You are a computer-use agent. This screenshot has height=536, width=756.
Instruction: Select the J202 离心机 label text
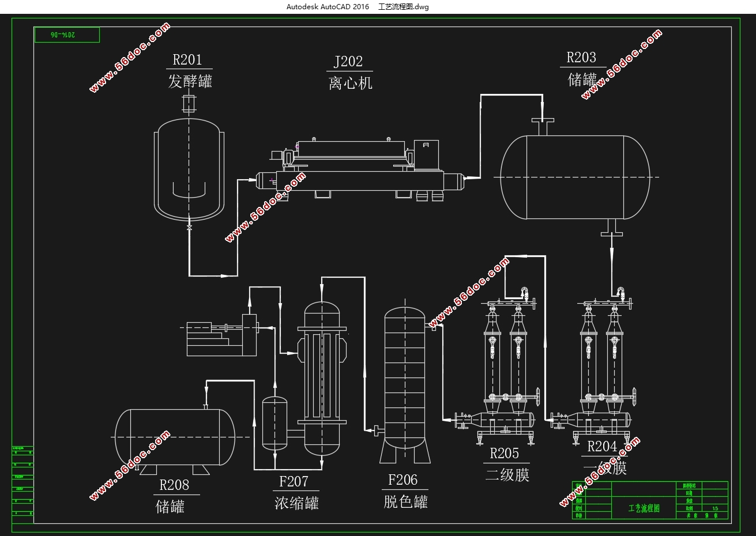pos(349,73)
